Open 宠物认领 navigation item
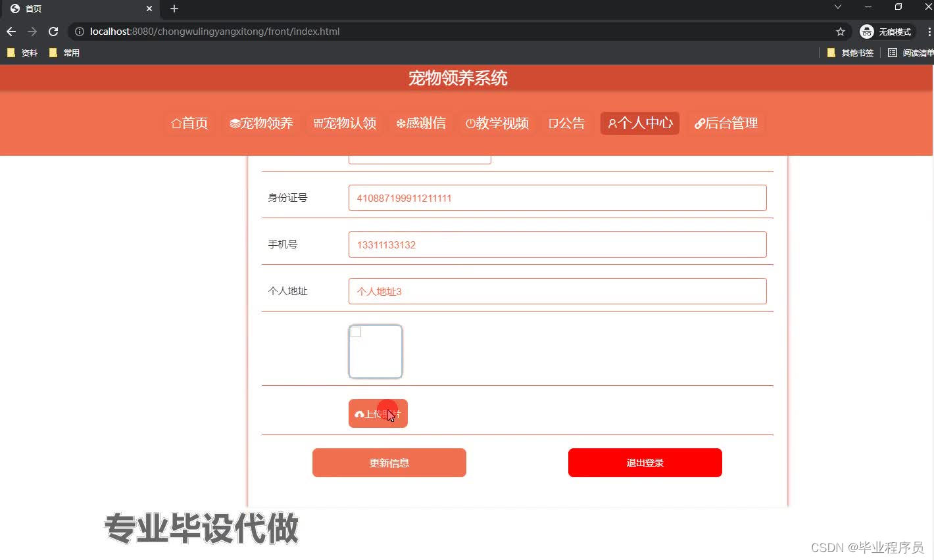Viewport: 934px width, 560px height. (x=345, y=123)
